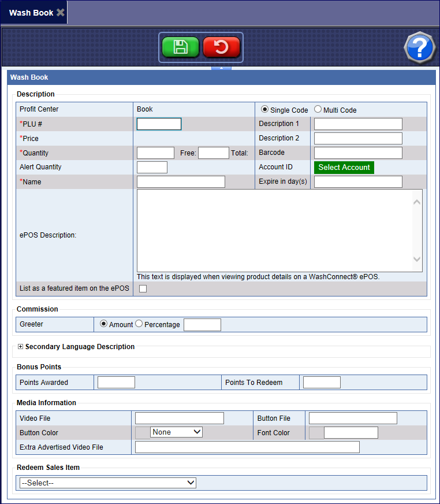Choose Percentage for Greeter commission

[x=139, y=324]
